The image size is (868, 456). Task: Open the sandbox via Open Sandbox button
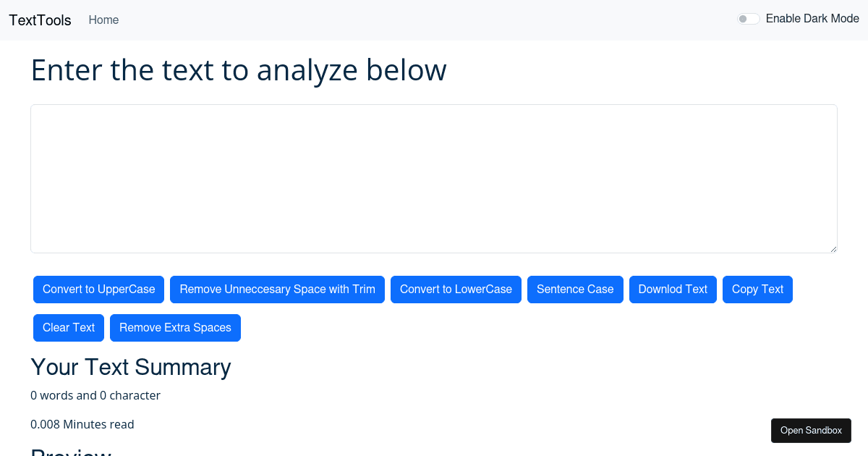(811, 430)
